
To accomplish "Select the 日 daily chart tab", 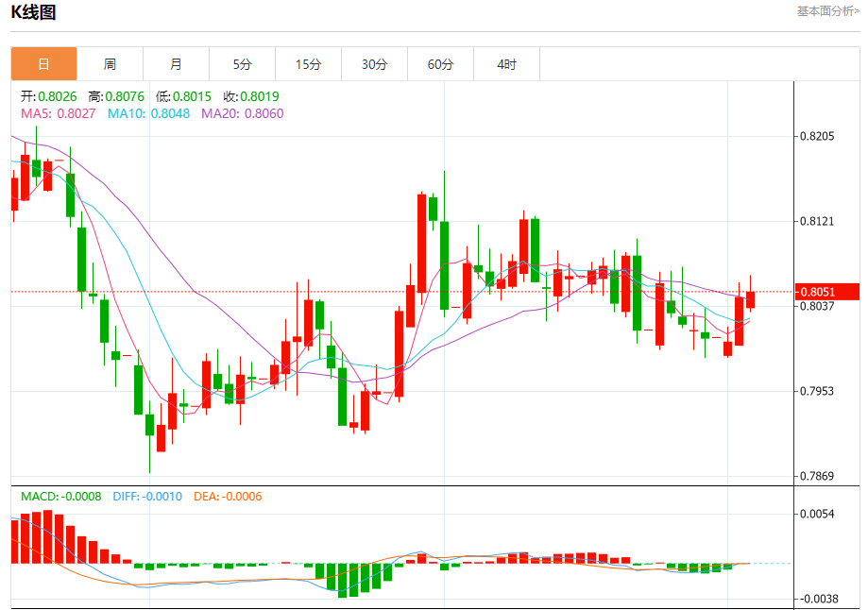I will point(43,64).
